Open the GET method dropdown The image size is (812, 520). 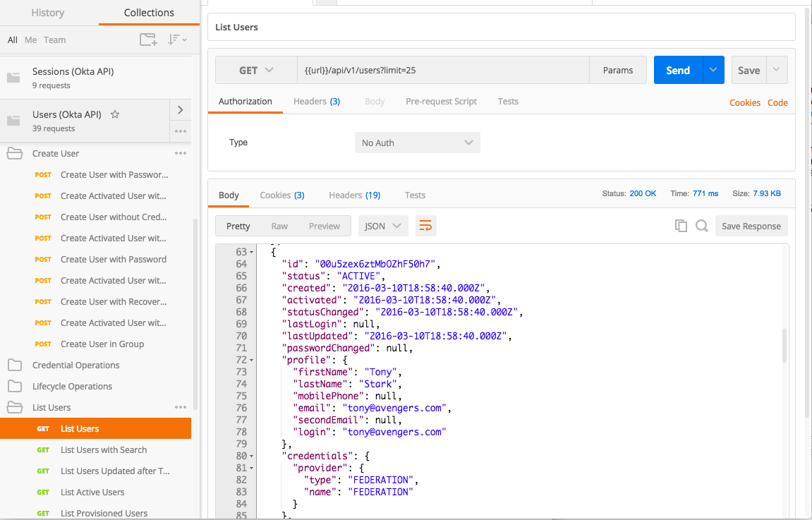[x=256, y=71]
